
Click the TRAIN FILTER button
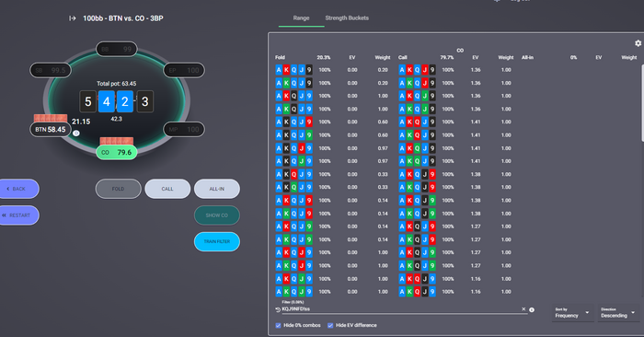[217, 241]
